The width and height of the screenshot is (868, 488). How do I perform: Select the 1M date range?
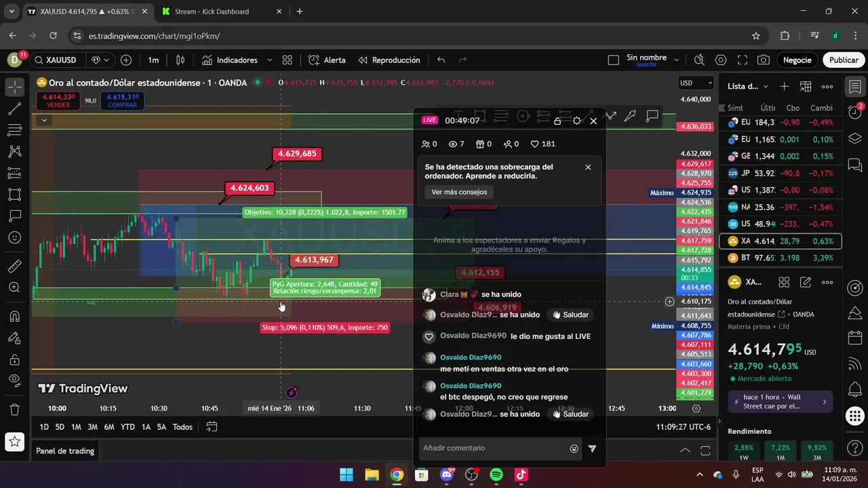tap(76, 427)
